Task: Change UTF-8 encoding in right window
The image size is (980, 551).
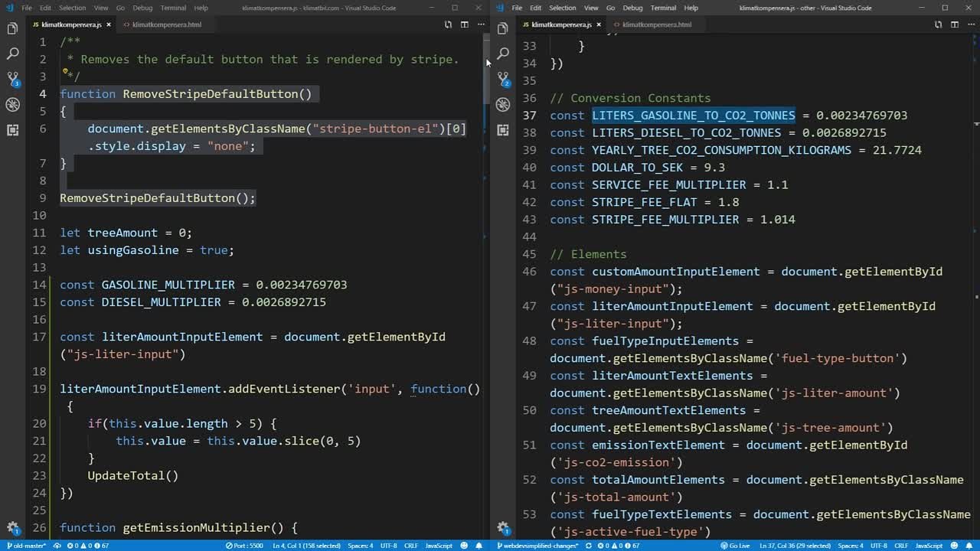Action: (879, 546)
